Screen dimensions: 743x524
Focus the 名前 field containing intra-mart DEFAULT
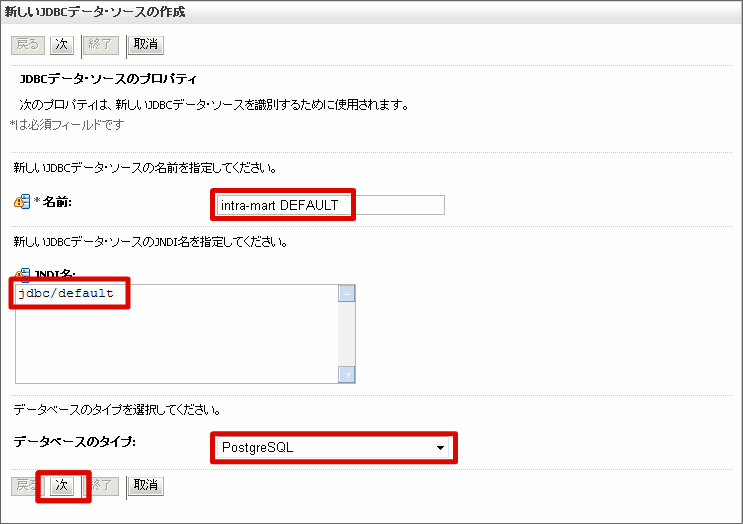coord(331,205)
